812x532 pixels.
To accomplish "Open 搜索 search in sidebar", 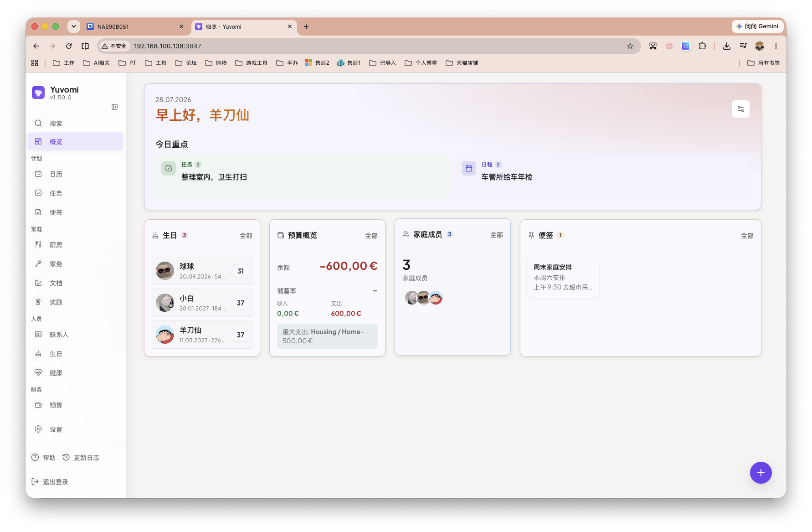I will (76, 123).
